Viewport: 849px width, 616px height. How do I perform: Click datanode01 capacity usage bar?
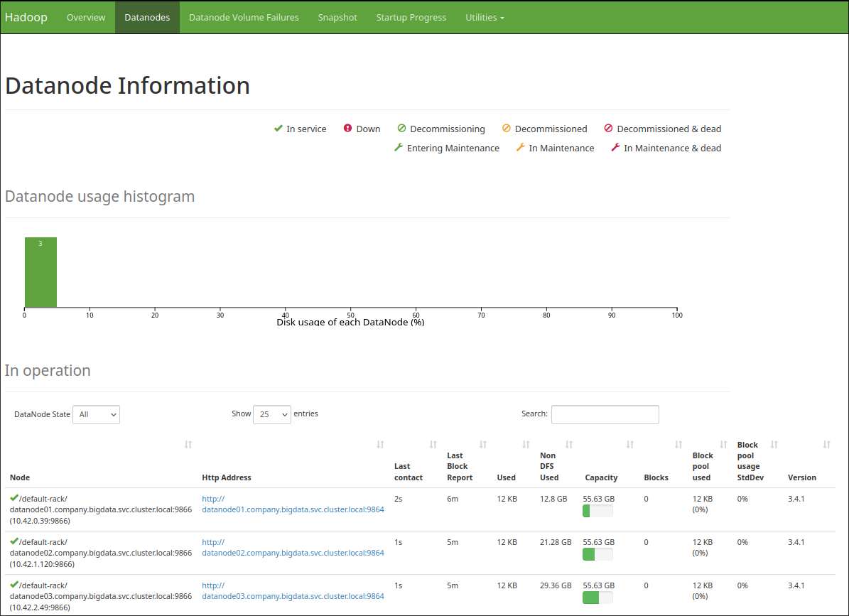[597, 511]
